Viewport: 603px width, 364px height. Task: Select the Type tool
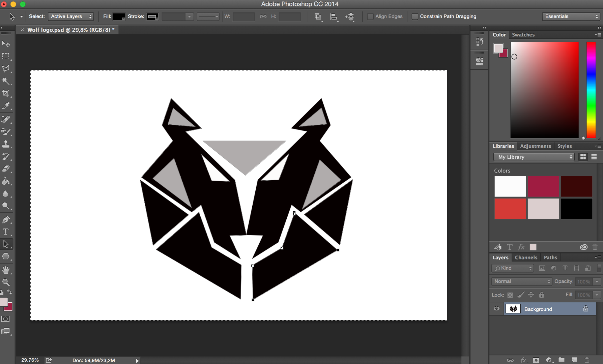(6, 232)
